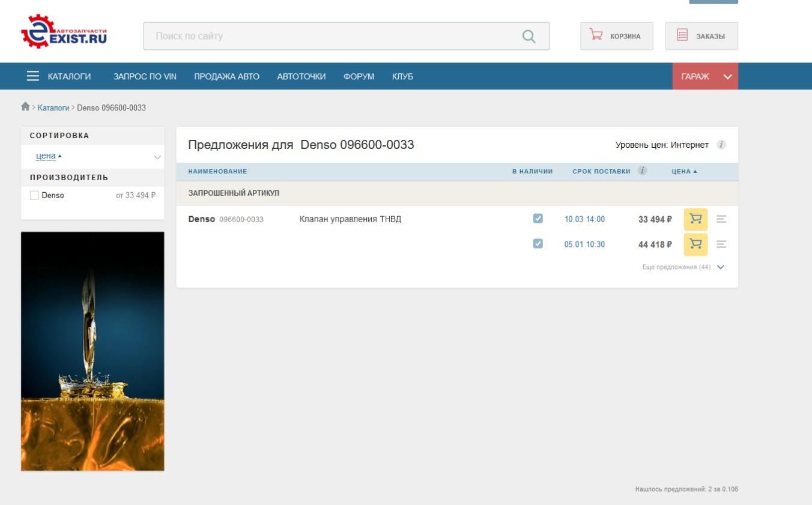Click the Denso 096600-0033 product name
Image resolution: width=812 pixels, height=505 pixels.
(226, 219)
